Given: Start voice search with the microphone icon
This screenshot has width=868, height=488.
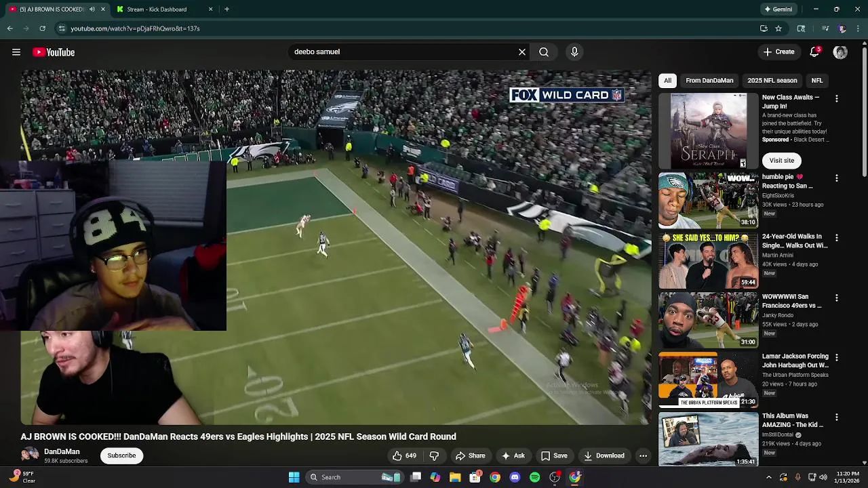Looking at the screenshot, I should (x=574, y=52).
